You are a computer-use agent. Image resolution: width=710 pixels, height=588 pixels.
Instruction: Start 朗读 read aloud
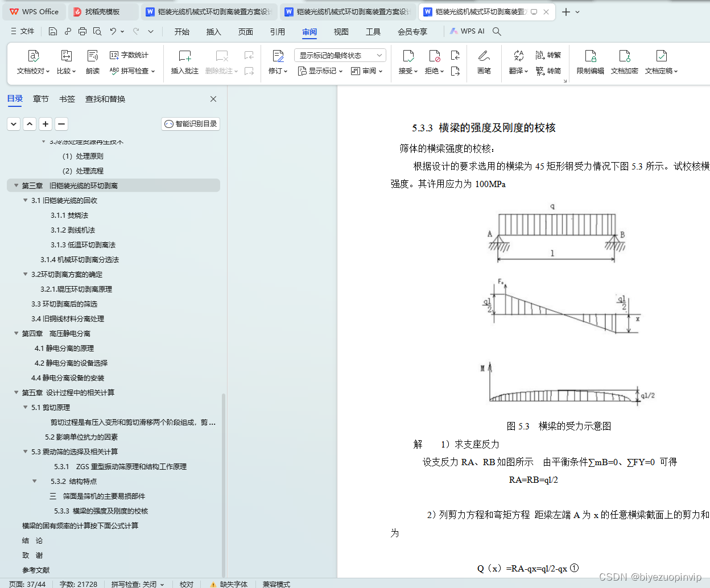[93, 63]
